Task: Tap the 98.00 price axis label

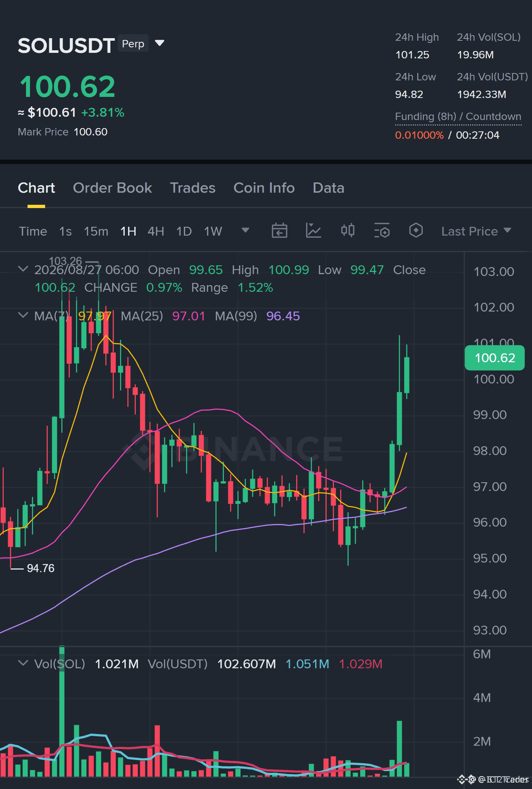Action: click(490, 451)
